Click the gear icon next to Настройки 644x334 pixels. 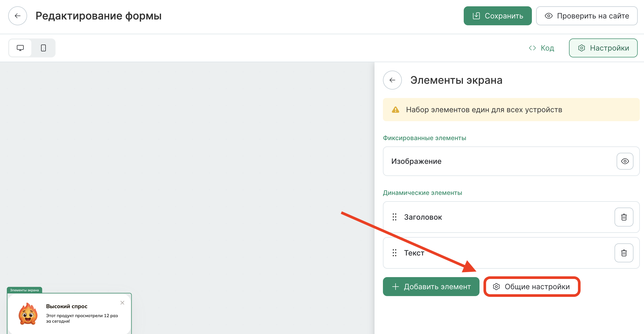pyautogui.click(x=582, y=48)
